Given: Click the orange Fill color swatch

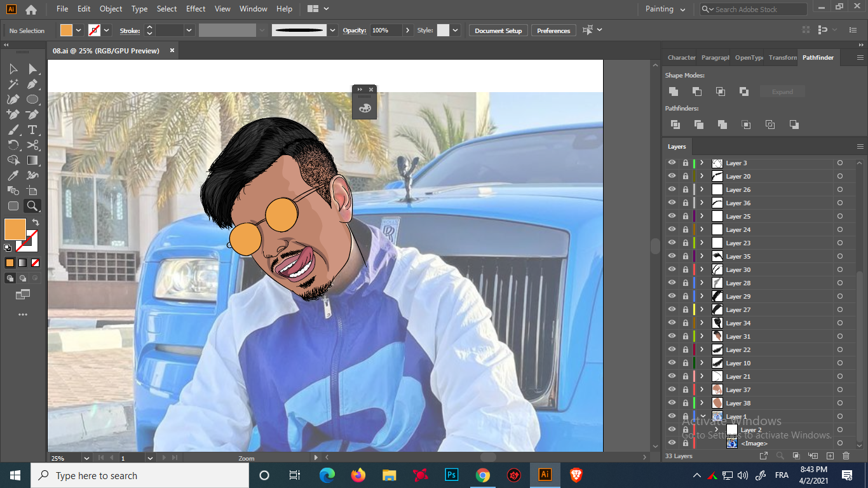Looking at the screenshot, I should click(15, 229).
